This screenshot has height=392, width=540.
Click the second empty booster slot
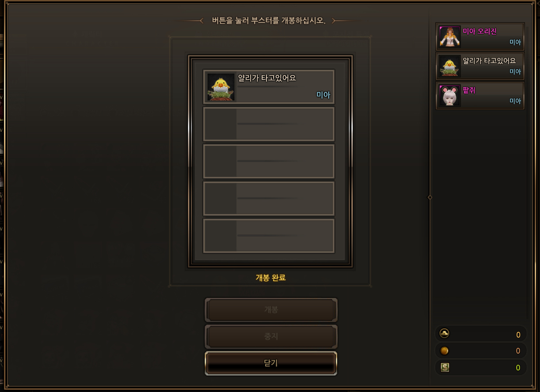[x=269, y=124]
